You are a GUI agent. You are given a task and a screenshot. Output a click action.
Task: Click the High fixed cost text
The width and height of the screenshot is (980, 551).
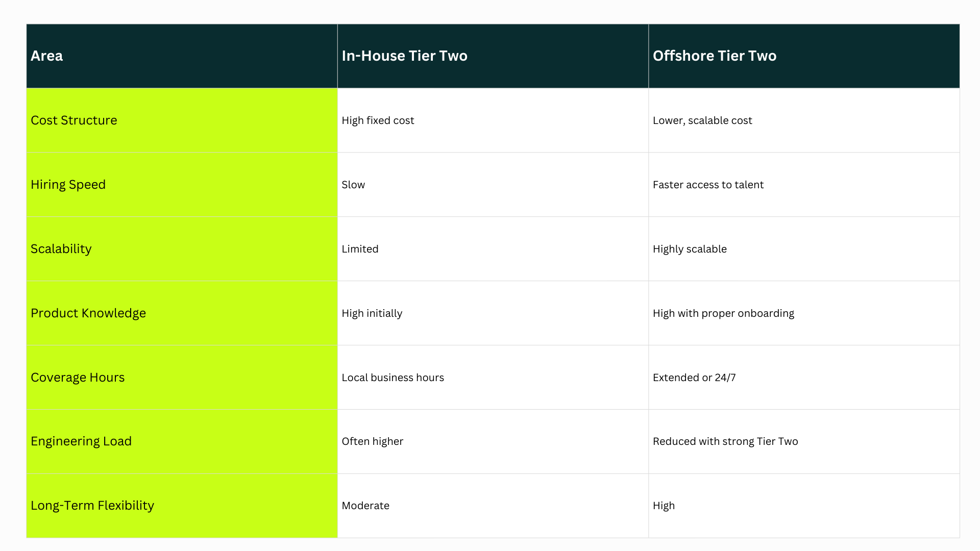(378, 120)
